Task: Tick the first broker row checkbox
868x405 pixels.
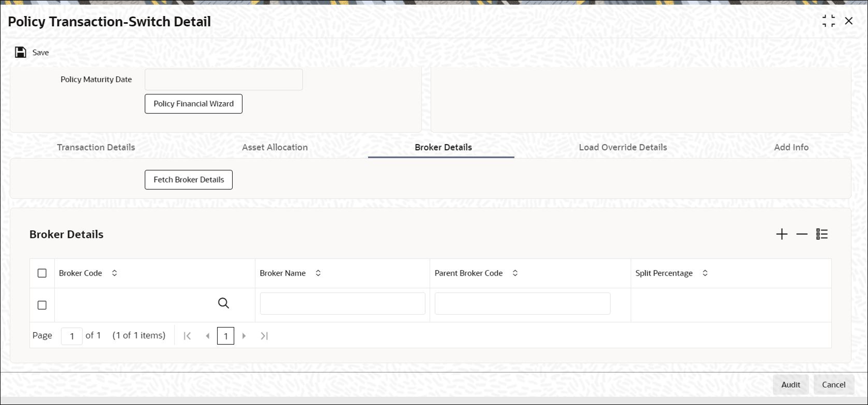Action: point(42,305)
